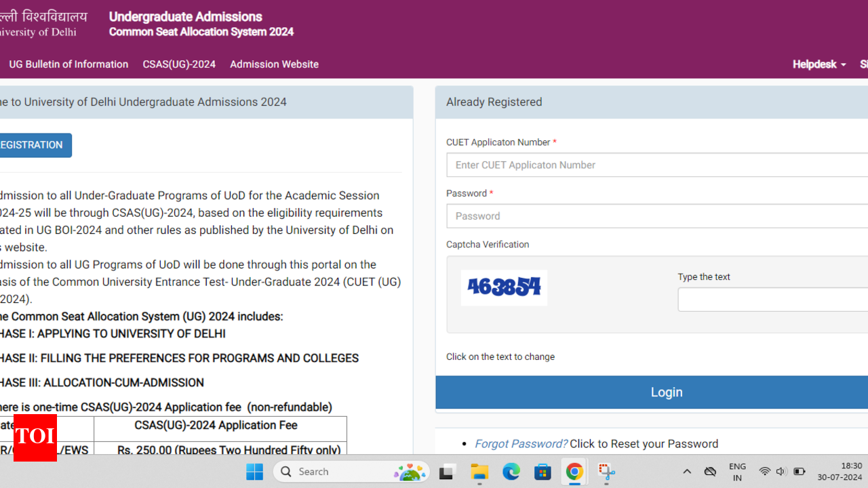Screen dimensions: 868x488
Task: Click the Forgot Password? link
Action: point(521,444)
